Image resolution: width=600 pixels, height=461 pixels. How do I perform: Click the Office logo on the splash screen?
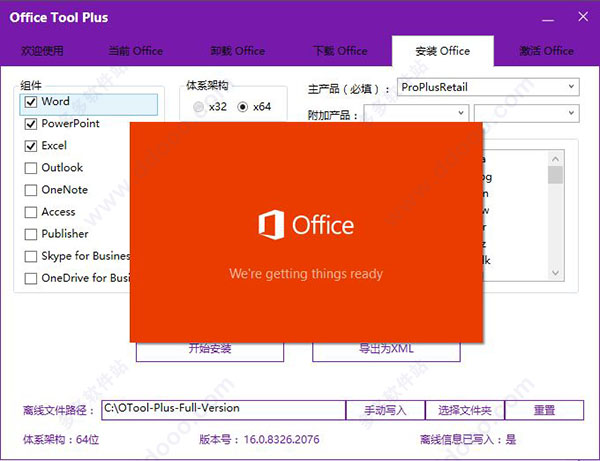306,225
